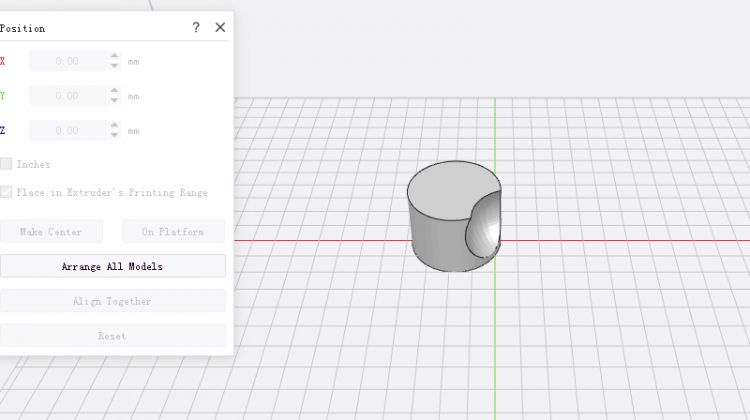Click the Align Together button
750x420 pixels.
point(112,301)
